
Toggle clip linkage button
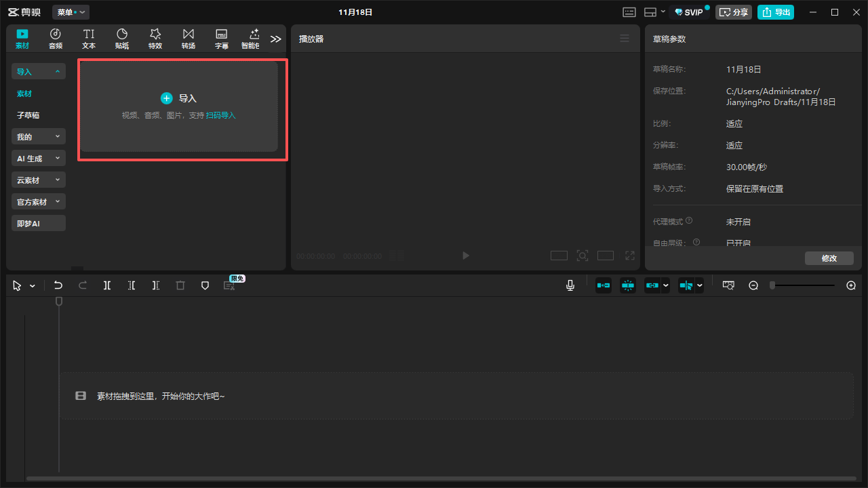click(x=652, y=285)
